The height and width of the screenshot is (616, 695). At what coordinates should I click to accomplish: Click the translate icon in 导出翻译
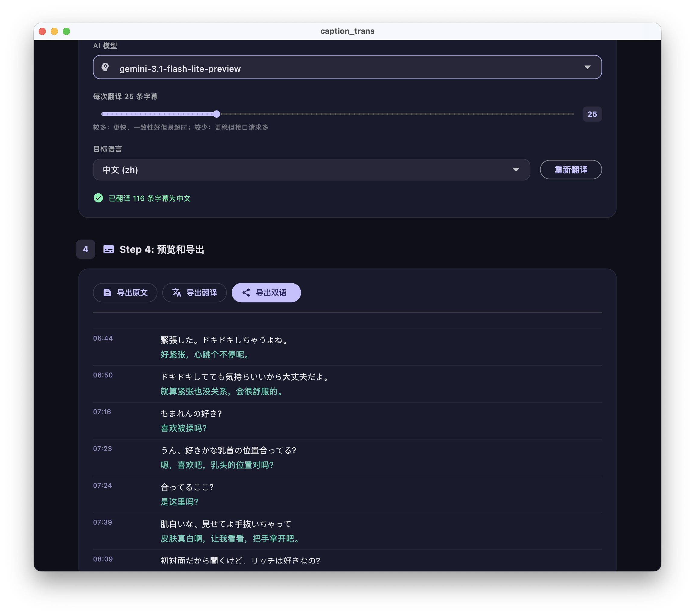(176, 292)
